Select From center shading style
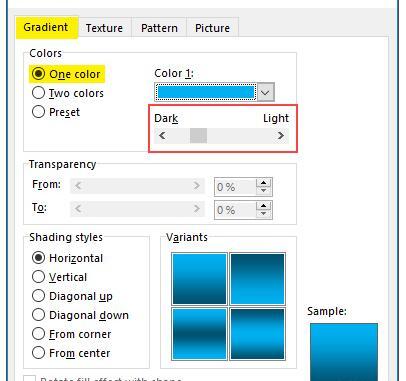The image size is (406, 381). pyautogui.click(x=38, y=353)
